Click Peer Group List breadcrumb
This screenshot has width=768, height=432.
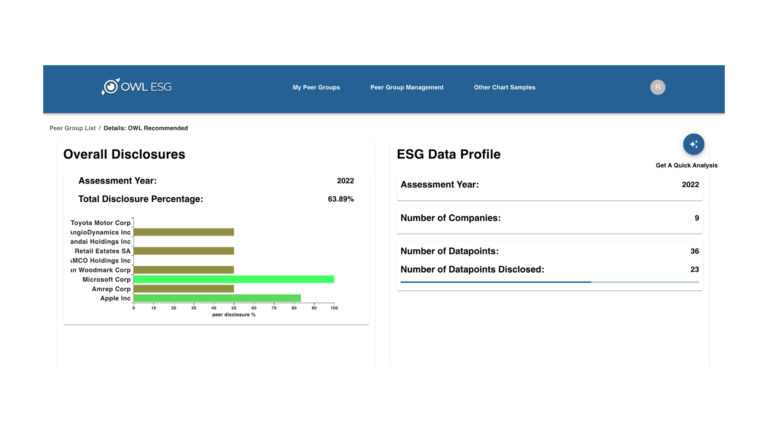click(x=72, y=128)
